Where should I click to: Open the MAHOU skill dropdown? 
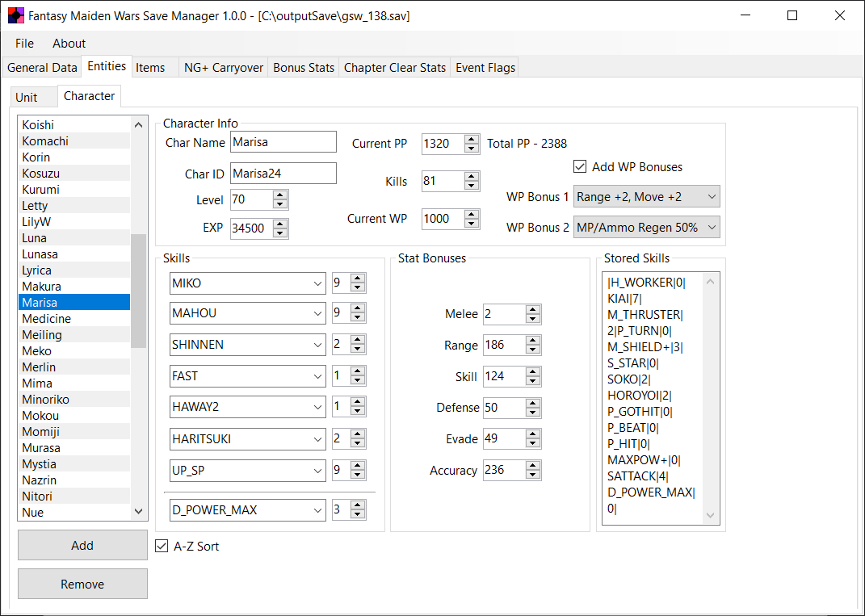click(248, 313)
